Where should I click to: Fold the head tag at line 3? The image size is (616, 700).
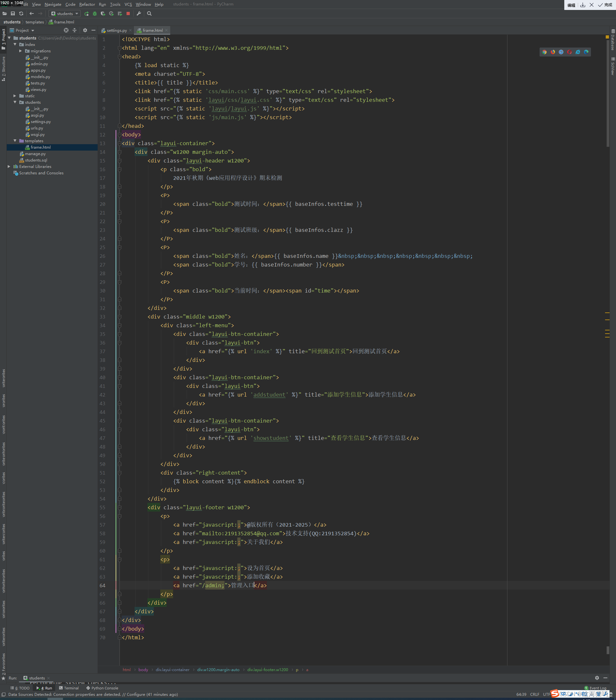[x=119, y=57]
